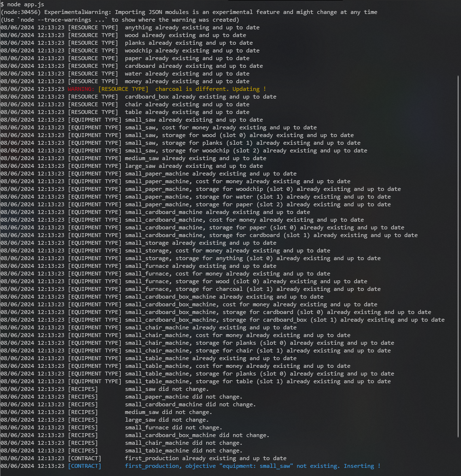Click 'small_saw, storage for planks (slot 1)' line
This screenshot has width=461, height=476.
(x=180, y=143)
